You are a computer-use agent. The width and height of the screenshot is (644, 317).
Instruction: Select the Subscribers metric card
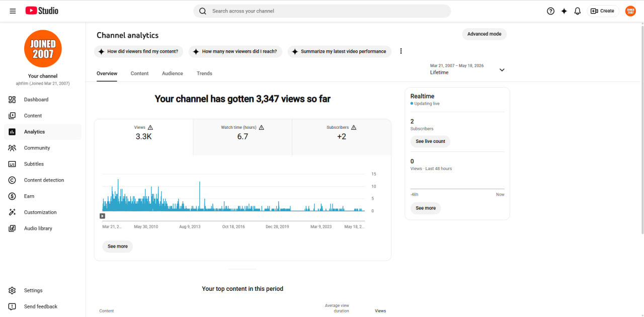(342, 137)
